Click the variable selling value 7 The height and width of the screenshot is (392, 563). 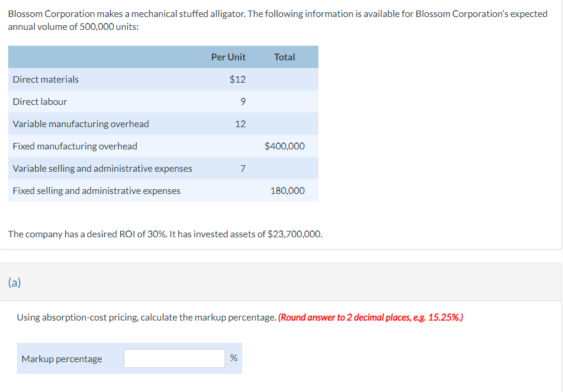coord(243,168)
